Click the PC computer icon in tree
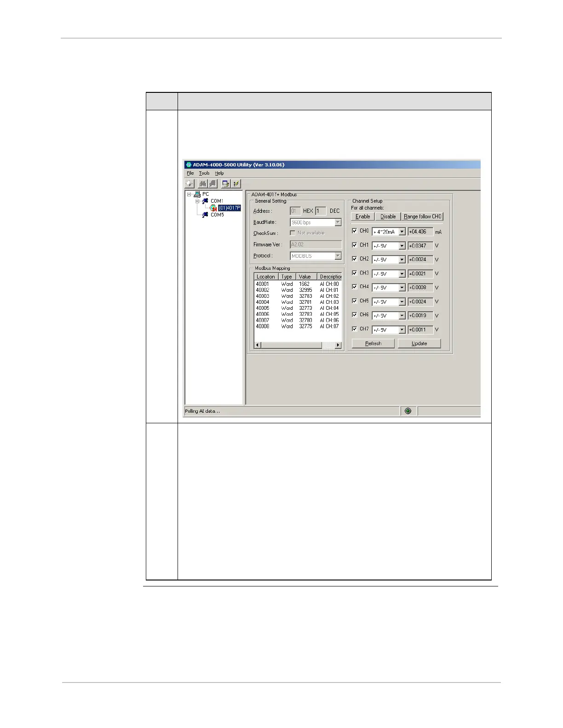 [197, 194]
